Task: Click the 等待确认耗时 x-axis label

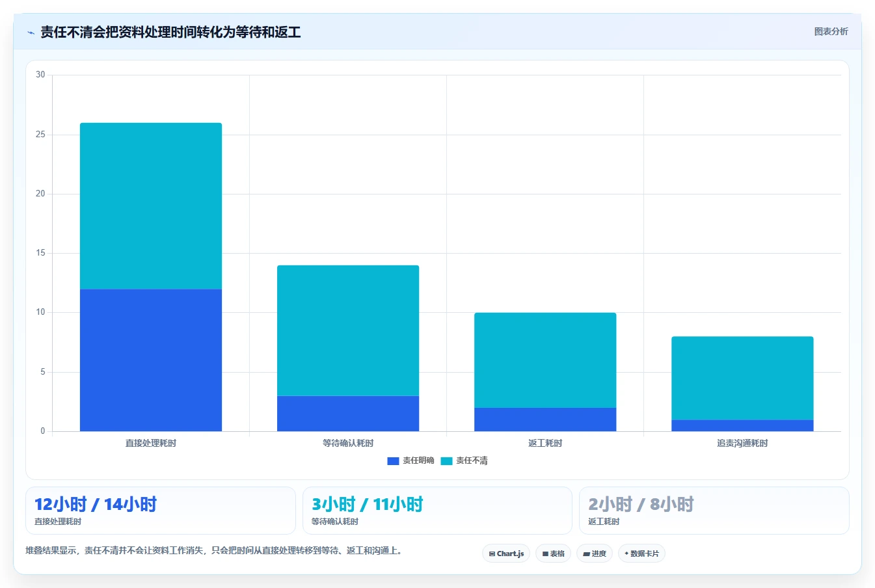Action: tap(348, 443)
